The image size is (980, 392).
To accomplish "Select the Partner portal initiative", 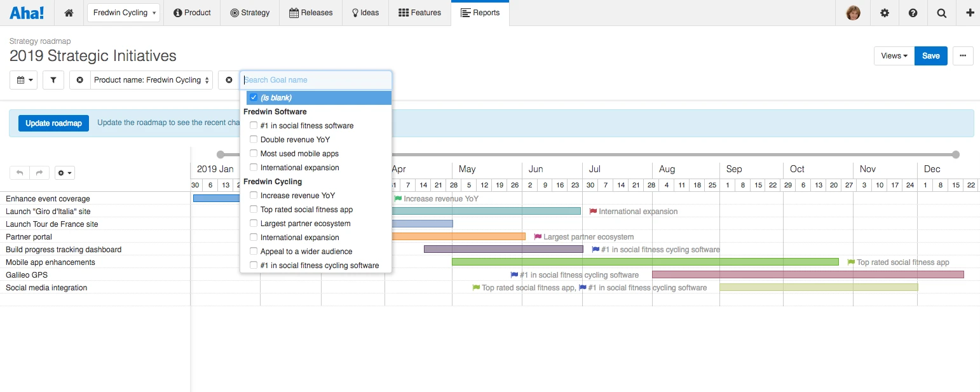I will 29,237.
